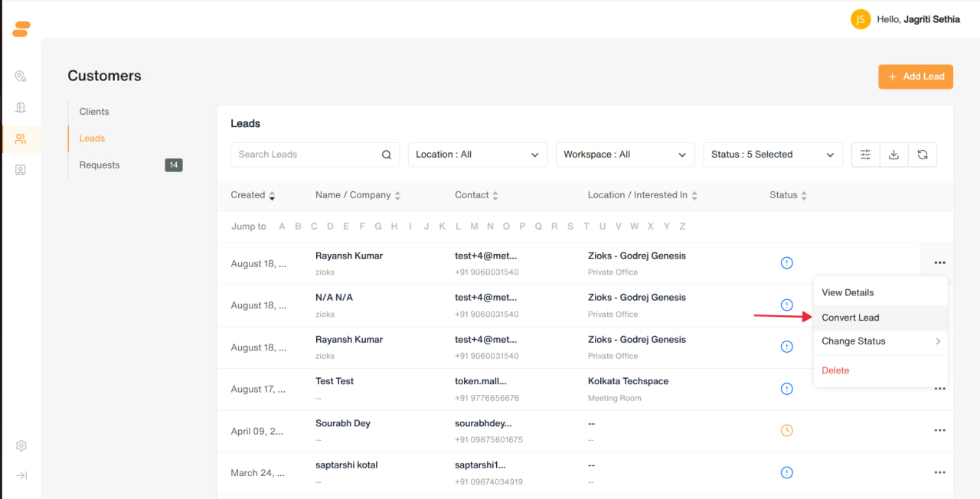Click the logout arrow sidebar icon
The width and height of the screenshot is (980, 499).
(x=21, y=475)
